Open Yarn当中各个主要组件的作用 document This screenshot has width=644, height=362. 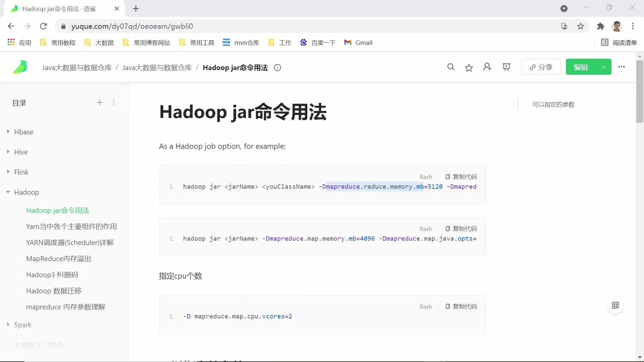[71, 227]
